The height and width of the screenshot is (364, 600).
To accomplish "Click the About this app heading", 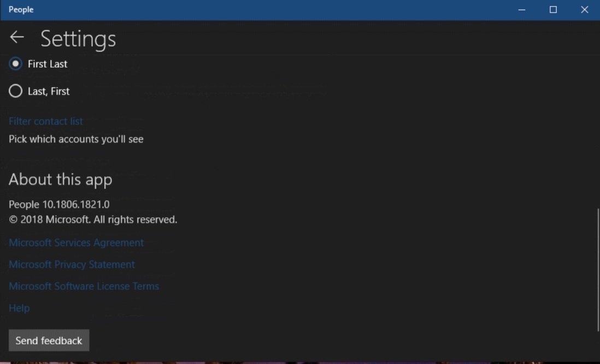I will tap(61, 179).
